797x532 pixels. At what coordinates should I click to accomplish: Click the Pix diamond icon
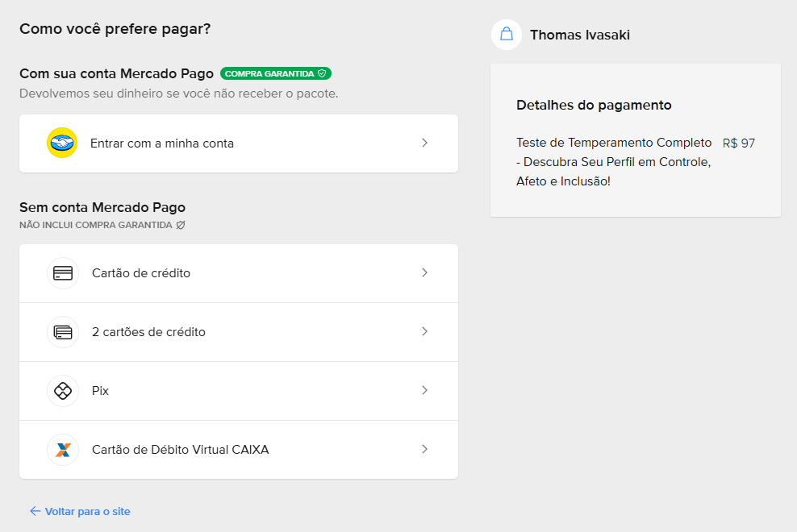click(63, 391)
